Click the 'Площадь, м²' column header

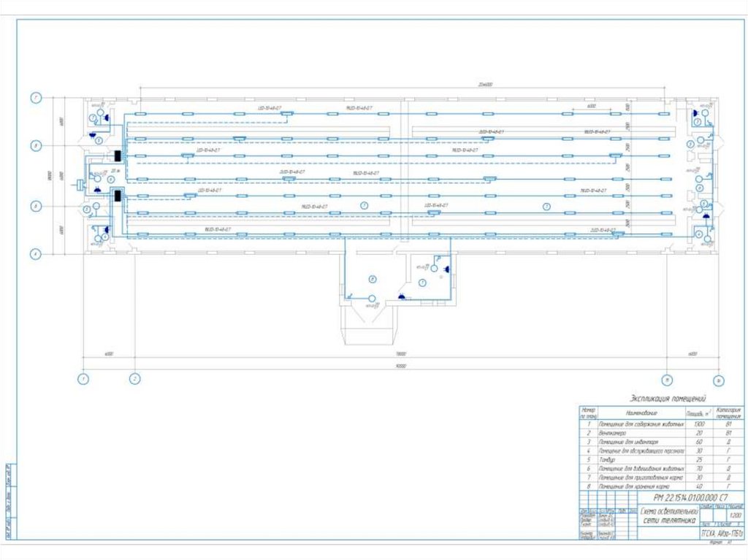[x=699, y=413]
